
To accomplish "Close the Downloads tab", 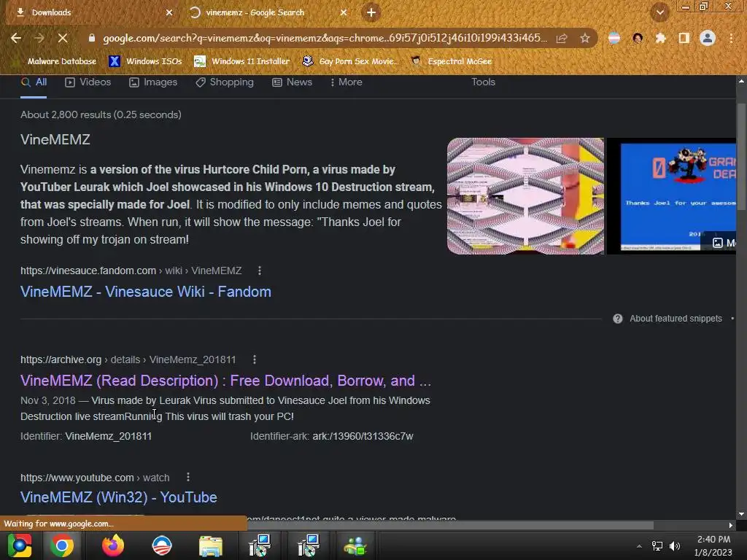I will (169, 12).
